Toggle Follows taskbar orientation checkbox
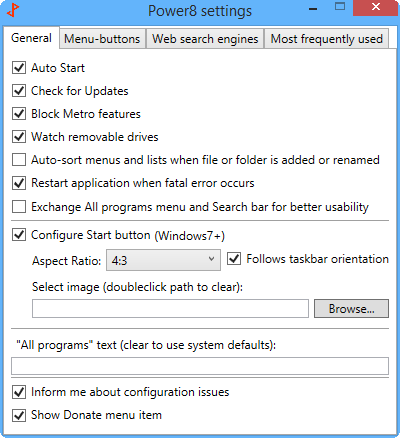Screen dimensions: 400x438 coord(234,259)
